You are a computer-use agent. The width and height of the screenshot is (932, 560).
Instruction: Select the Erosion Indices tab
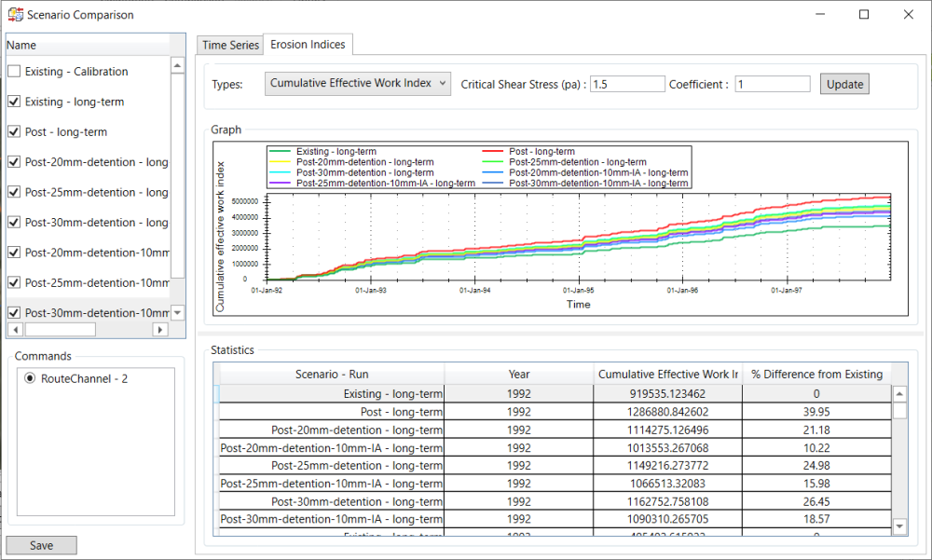point(308,45)
